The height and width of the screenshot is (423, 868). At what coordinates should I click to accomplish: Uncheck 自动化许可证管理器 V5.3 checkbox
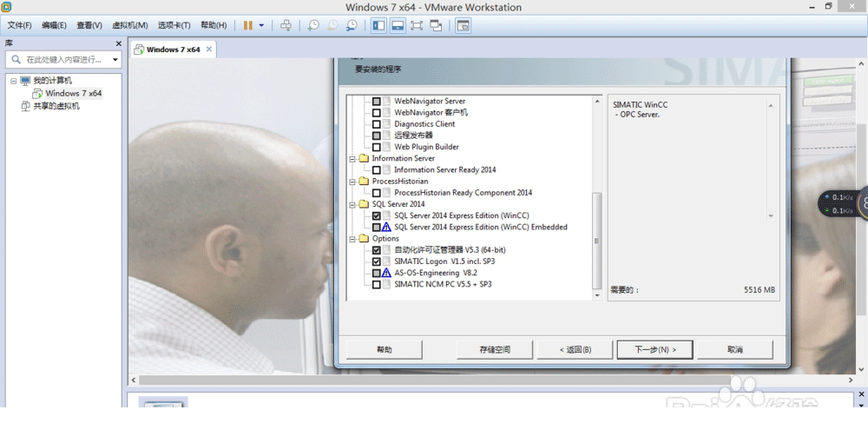[x=377, y=250]
